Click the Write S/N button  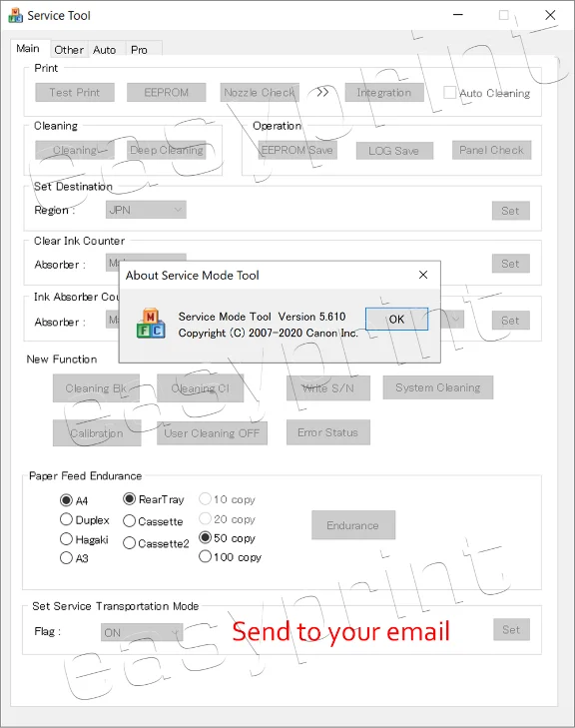[328, 388]
